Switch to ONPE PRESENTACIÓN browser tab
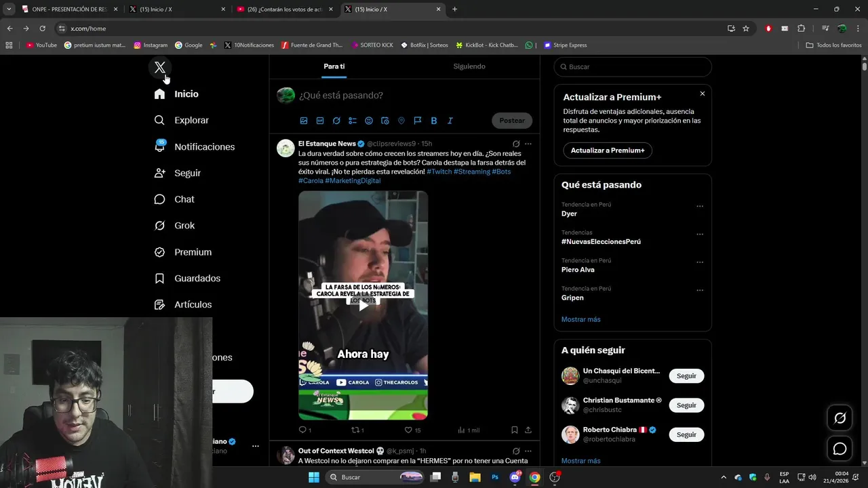 [69, 9]
